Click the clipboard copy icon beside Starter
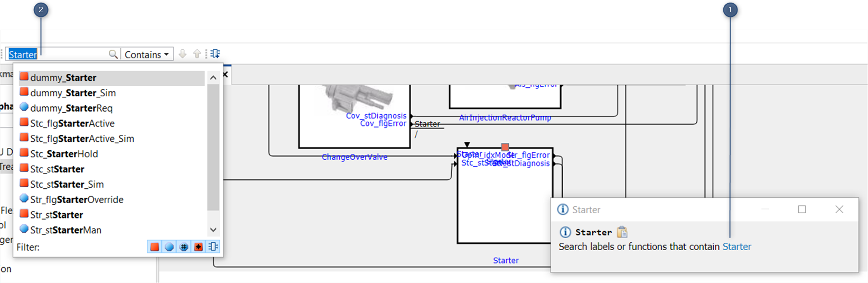The image size is (868, 283). click(622, 232)
